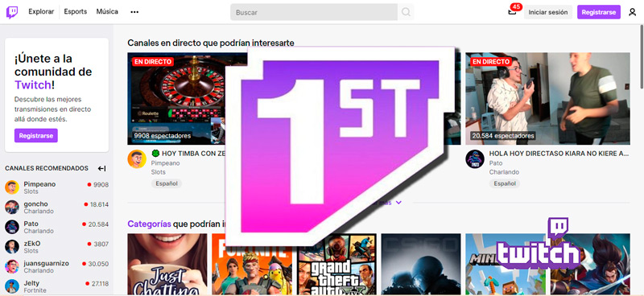
Task: Click the Español tag under Pimpeano stream
Action: (167, 183)
